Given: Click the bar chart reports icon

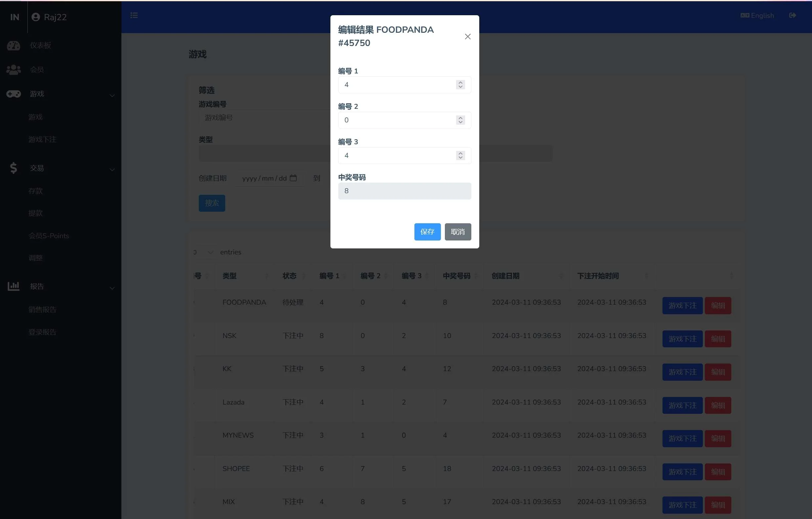Looking at the screenshot, I should coord(14,286).
